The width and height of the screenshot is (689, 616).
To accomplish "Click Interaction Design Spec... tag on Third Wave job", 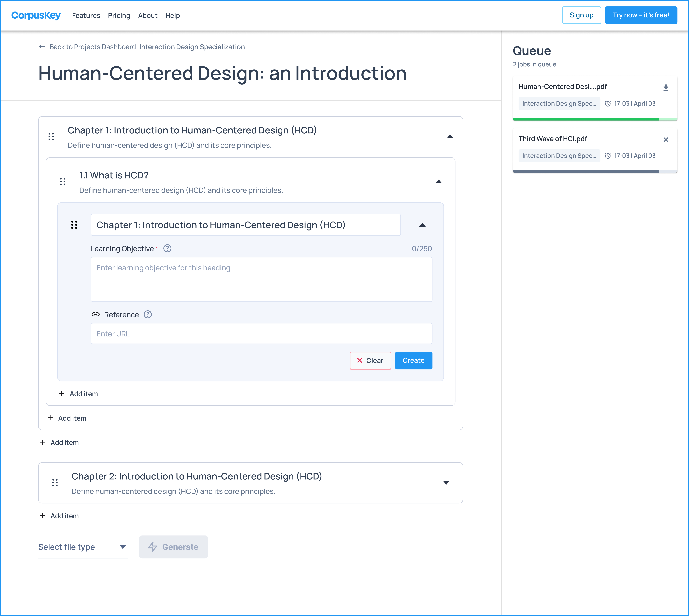I will pos(559,156).
